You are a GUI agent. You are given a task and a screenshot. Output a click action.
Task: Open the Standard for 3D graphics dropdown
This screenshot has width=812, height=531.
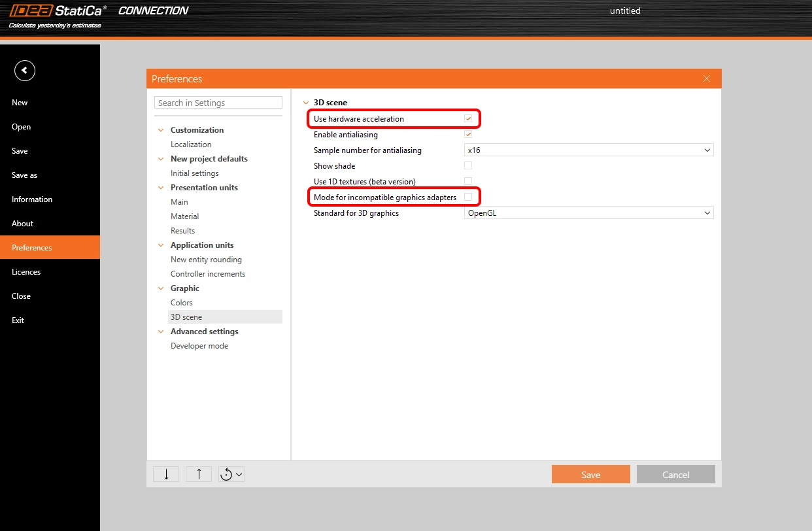point(589,213)
